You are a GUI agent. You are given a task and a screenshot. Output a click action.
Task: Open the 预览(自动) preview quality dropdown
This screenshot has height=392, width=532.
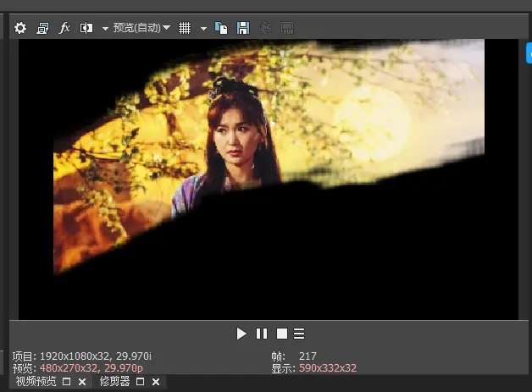[141, 27]
